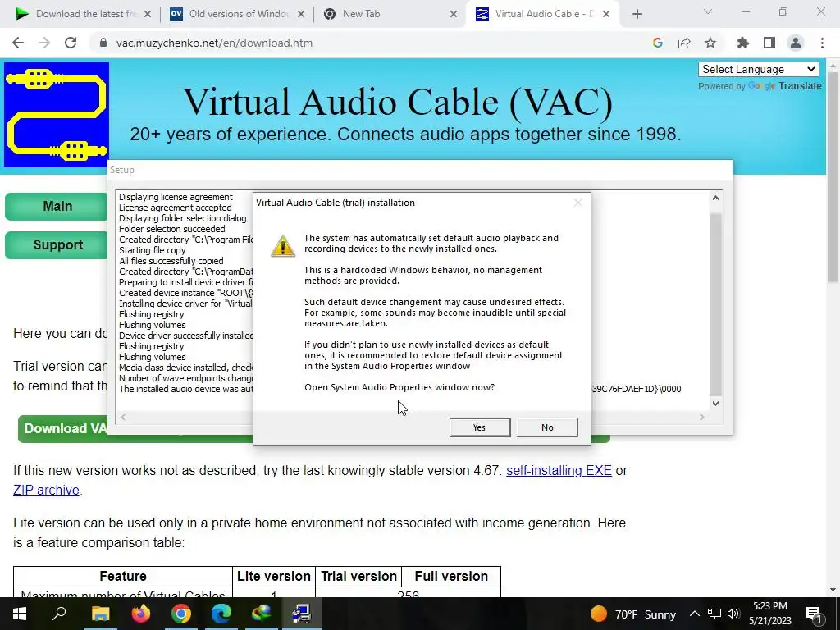Click the Google icon in the address bar
Viewport: 840px width, 630px height.
coord(658,43)
